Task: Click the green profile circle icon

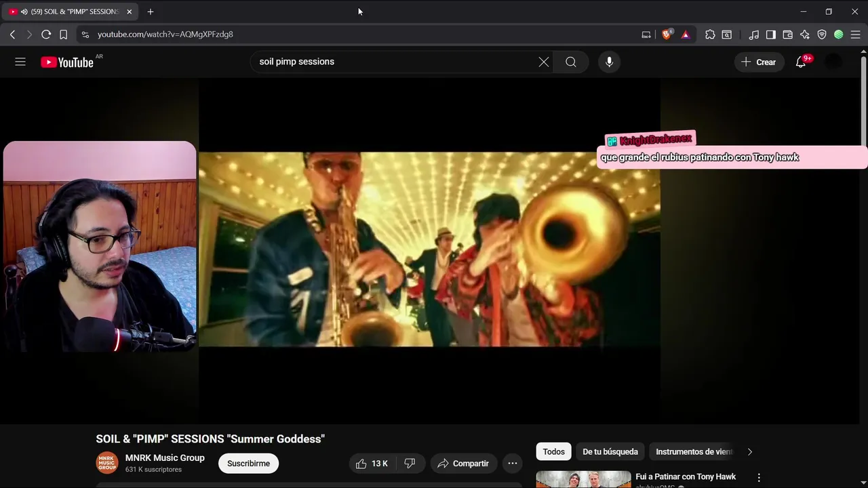Action: click(839, 35)
